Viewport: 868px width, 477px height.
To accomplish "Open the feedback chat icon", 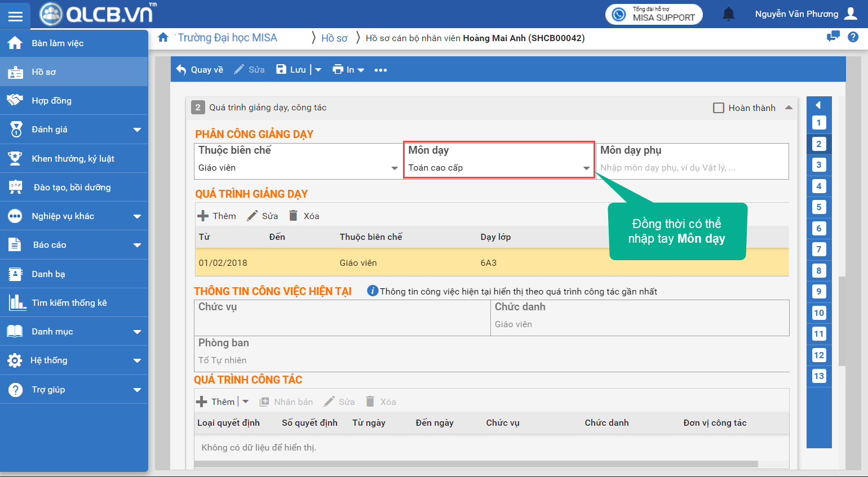I will [832, 37].
